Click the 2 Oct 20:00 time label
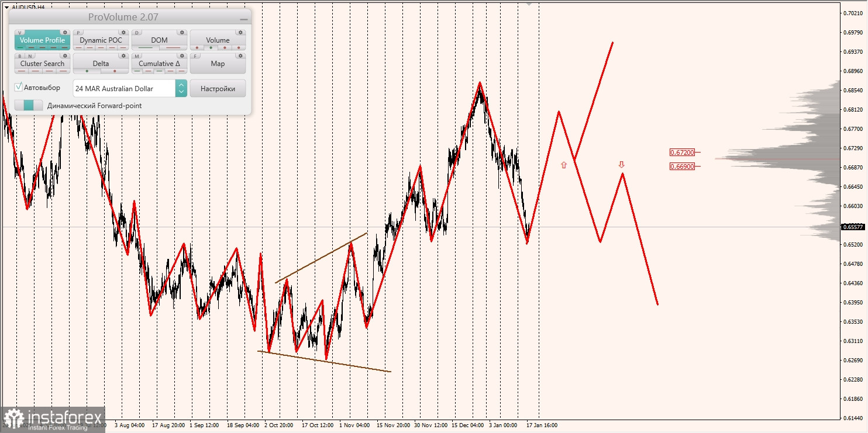This screenshot has width=868, height=433. 280,425
